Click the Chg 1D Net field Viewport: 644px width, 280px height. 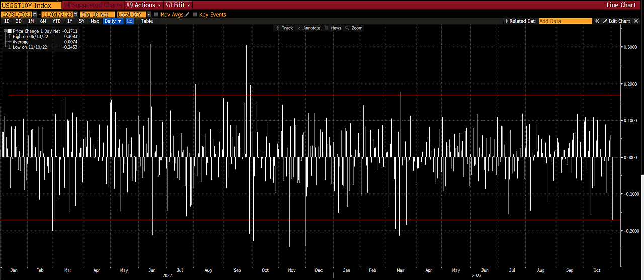pos(97,15)
